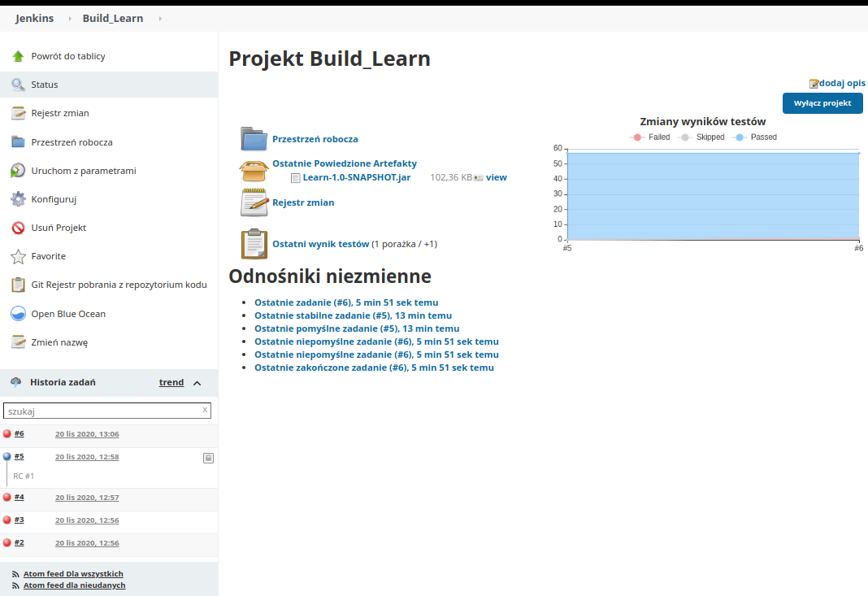Click the clipboard icon for Ostatni wynik testów
This screenshot has height=596, width=868.
(254, 244)
